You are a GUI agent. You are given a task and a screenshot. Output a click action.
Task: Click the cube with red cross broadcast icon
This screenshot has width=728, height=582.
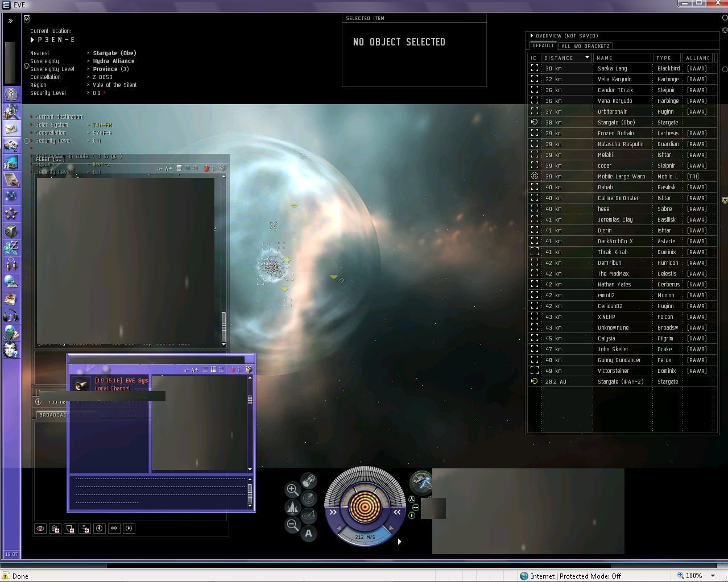(55, 529)
